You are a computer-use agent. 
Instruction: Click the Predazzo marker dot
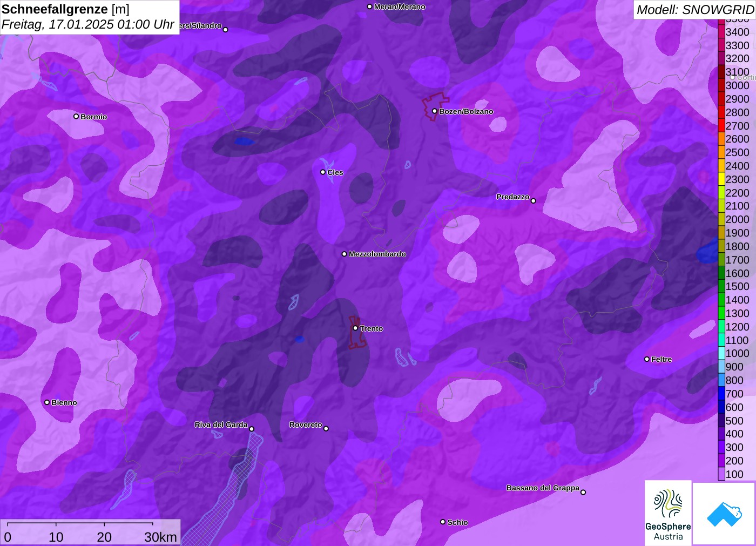pos(534,201)
